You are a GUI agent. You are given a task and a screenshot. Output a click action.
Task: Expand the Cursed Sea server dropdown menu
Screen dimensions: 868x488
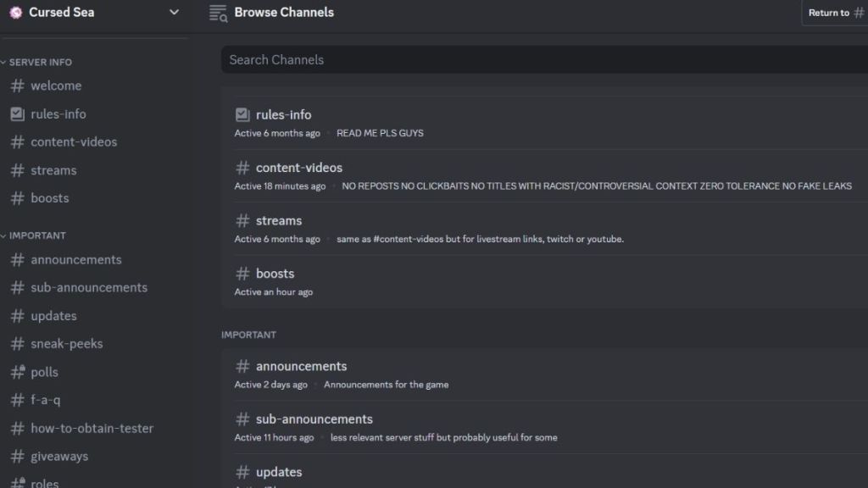click(x=174, y=12)
